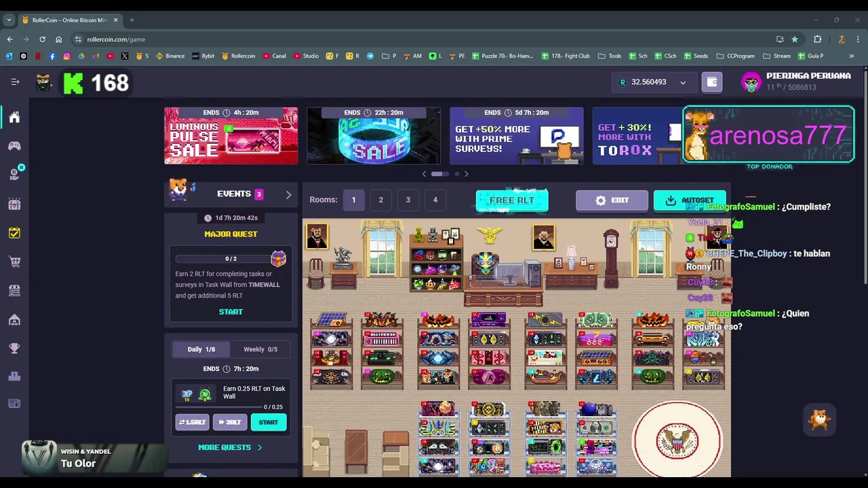The width and height of the screenshot is (868, 488).
Task: Click the profile avatar of Pieringa Peruana
Action: tap(751, 82)
